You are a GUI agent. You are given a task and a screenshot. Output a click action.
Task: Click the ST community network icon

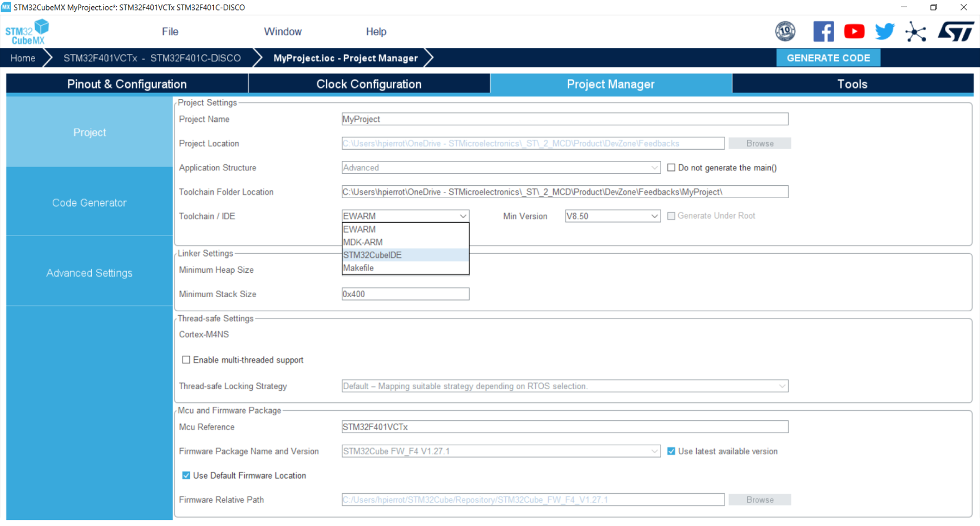tap(915, 32)
